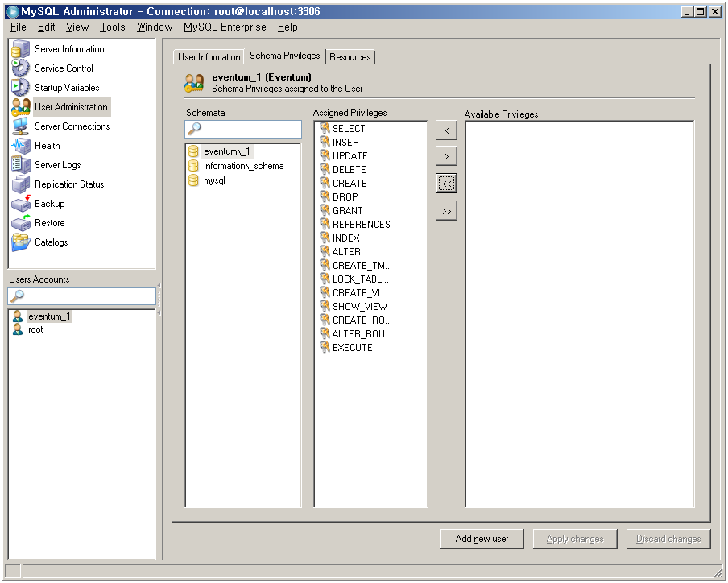Click the mysql schema database icon

pos(193,180)
